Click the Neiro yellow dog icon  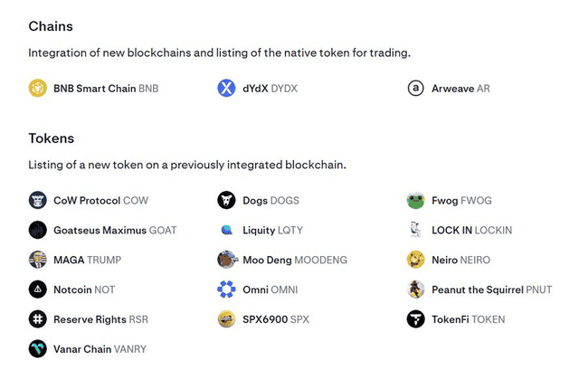[415, 260]
